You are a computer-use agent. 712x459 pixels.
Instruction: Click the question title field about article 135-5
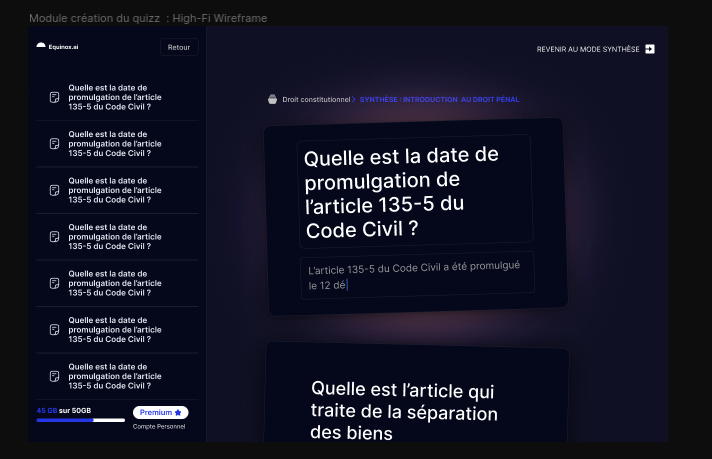click(415, 192)
